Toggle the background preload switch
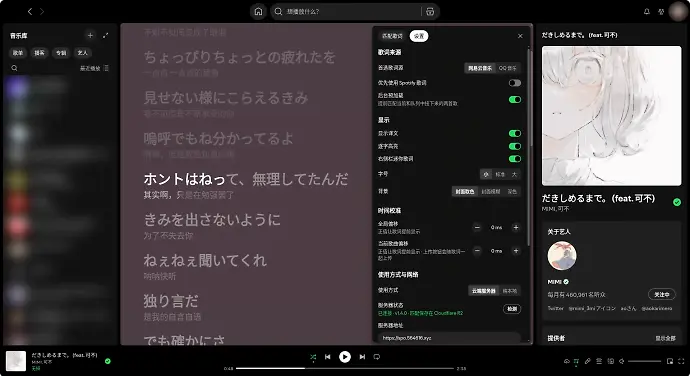Screen dimensions: 690x376 [514, 100]
